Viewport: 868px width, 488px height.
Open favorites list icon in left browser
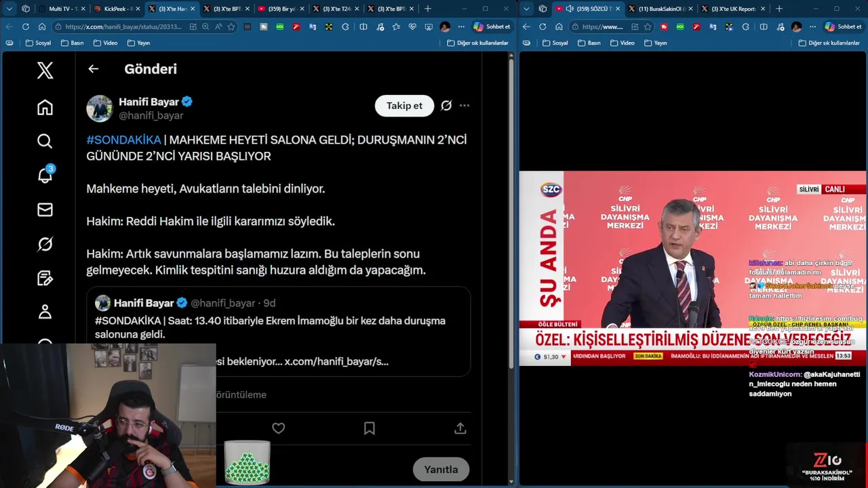tap(396, 26)
